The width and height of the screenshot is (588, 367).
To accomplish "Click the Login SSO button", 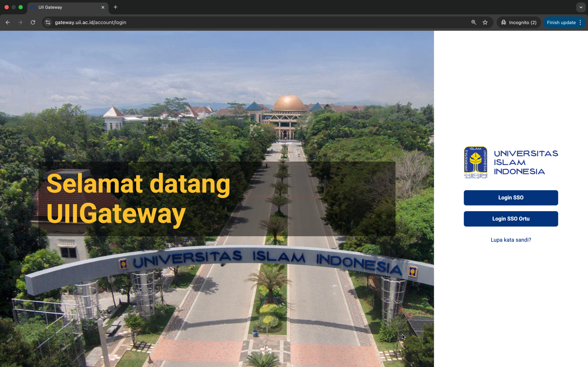I will 511,197.
